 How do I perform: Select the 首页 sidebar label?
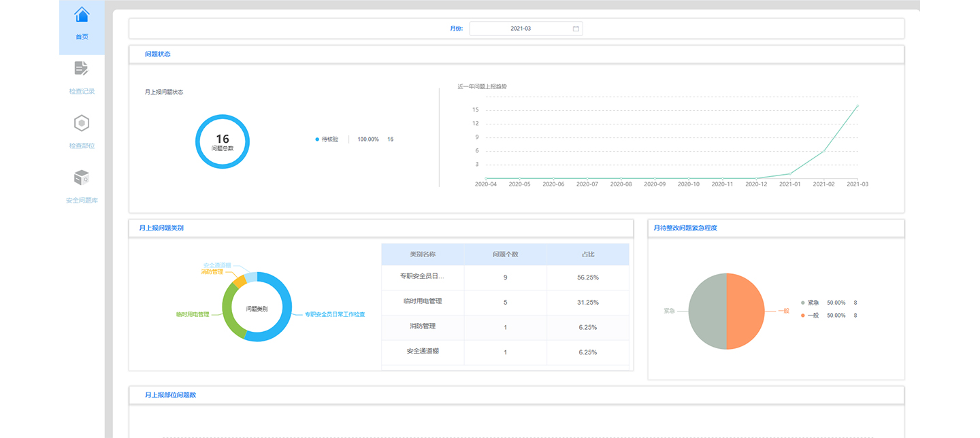(82, 37)
